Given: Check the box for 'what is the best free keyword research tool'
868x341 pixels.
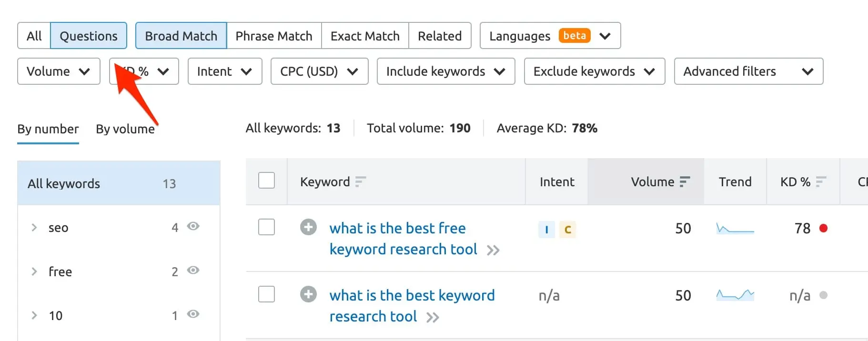Looking at the screenshot, I should 266,227.
